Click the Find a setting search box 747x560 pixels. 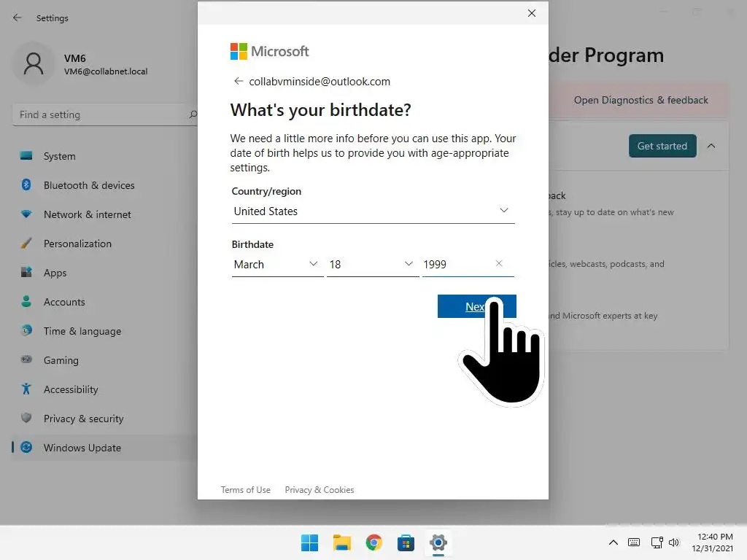tap(105, 114)
